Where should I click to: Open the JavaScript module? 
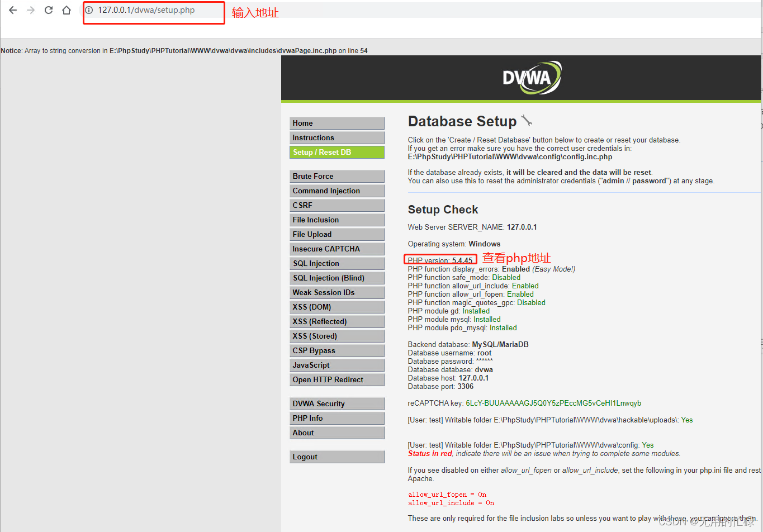(337, 365)
